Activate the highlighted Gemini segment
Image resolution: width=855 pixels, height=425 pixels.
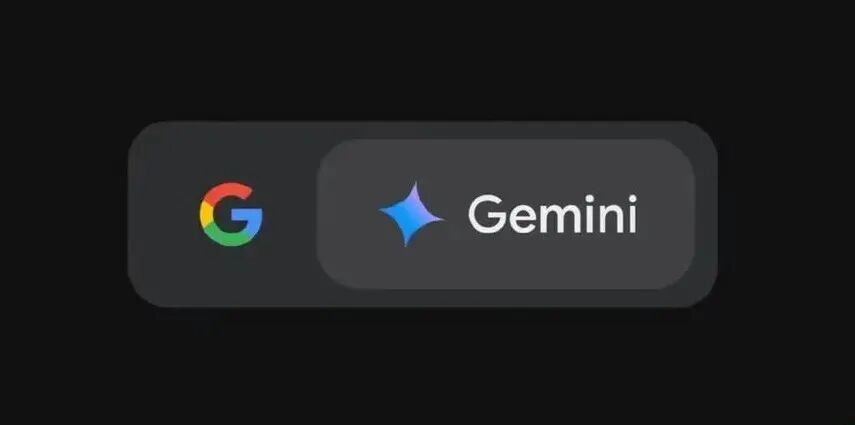[x=505, y=214]
